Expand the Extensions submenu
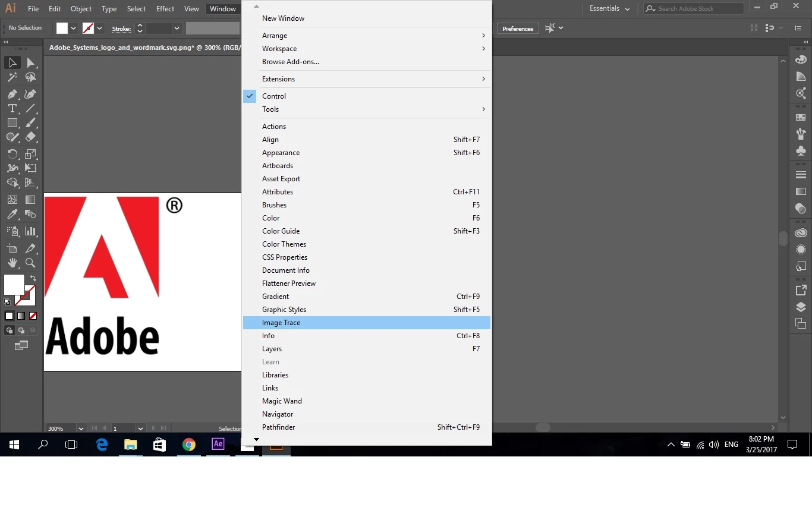 [x=367, y=79]
